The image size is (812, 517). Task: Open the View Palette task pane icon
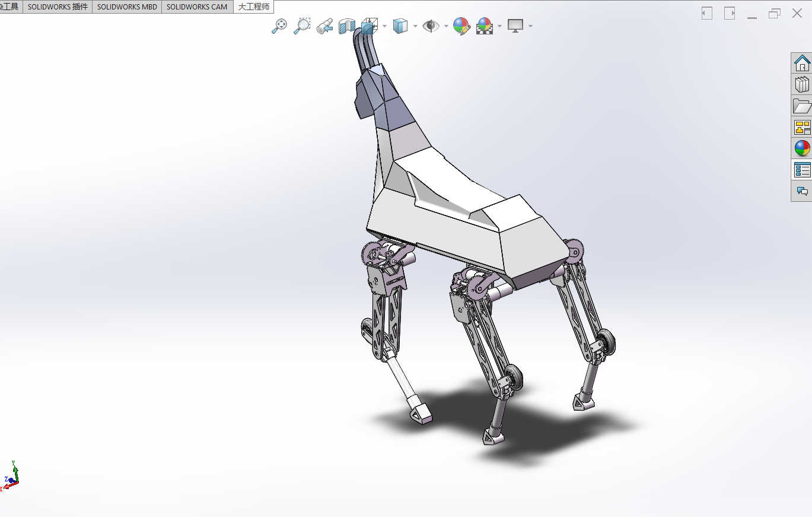tap(802, 127)
